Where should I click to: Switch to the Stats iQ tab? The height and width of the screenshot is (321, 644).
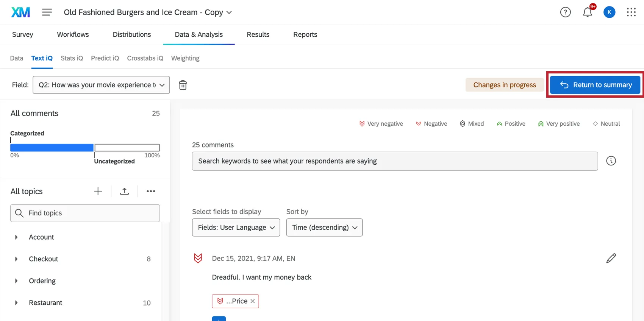(x=72, y=58)
